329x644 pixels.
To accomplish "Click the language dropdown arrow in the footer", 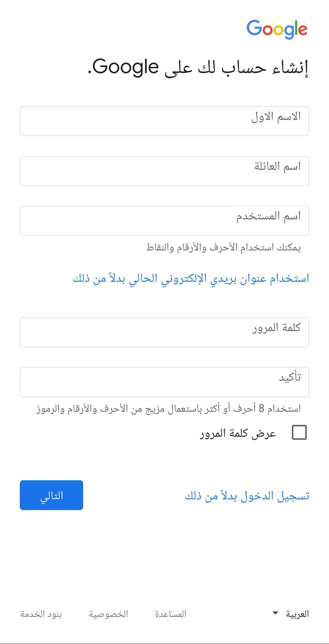I will [x=275, y=613].
